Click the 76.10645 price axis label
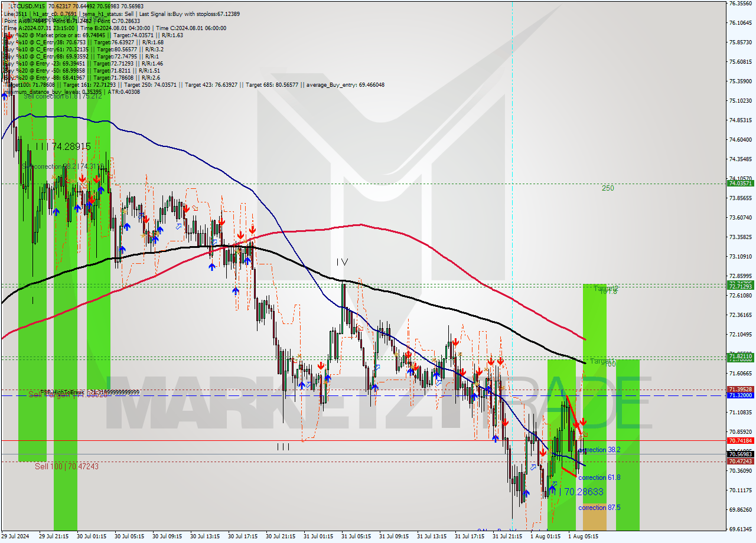 [740, 22]
